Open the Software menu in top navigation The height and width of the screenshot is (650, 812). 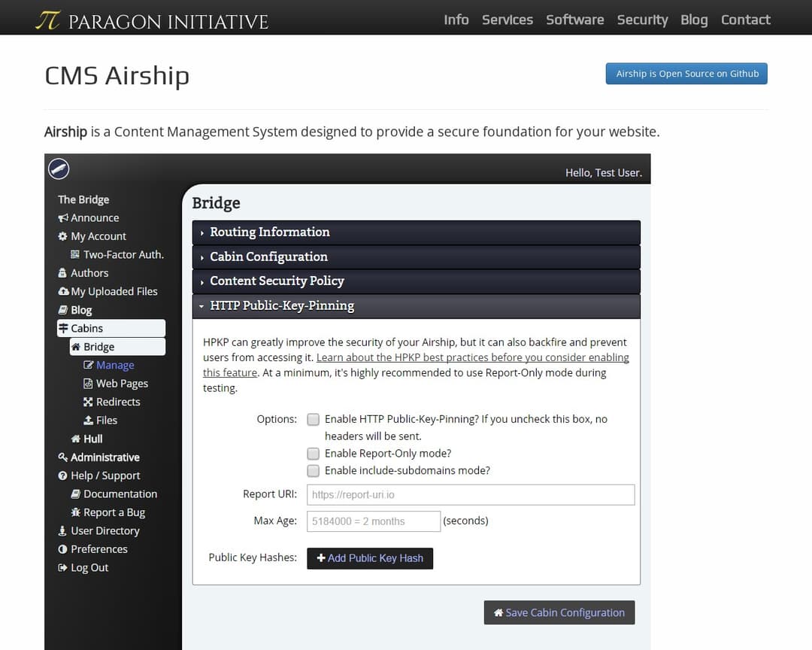(x=574, y=20)
